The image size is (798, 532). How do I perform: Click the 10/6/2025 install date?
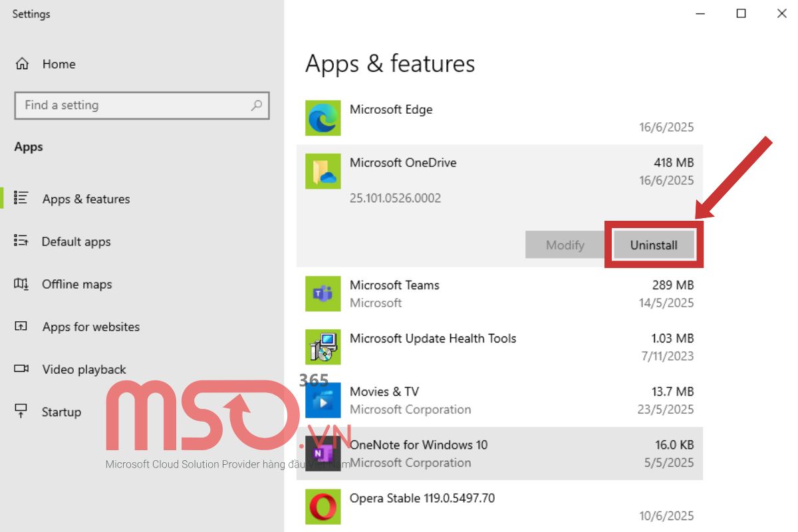(666, 515)
